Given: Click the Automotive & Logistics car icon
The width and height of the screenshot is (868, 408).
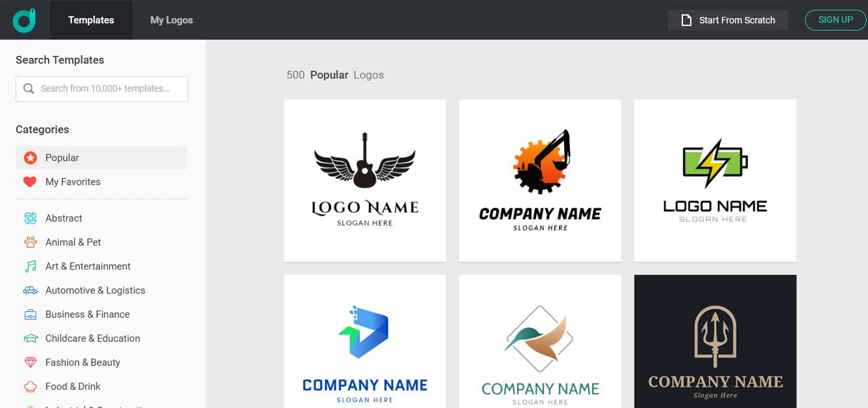Looking at the screenshot, I should point(30,290).
